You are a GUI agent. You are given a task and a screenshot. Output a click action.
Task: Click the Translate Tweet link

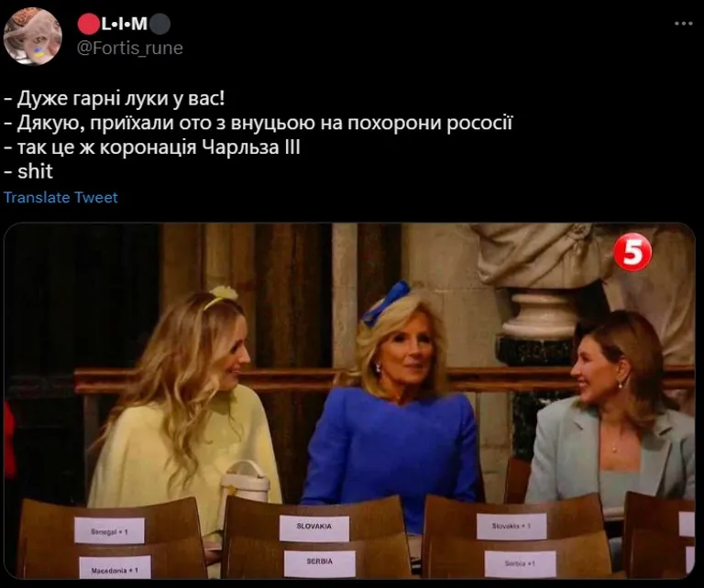tap(60, 197)
